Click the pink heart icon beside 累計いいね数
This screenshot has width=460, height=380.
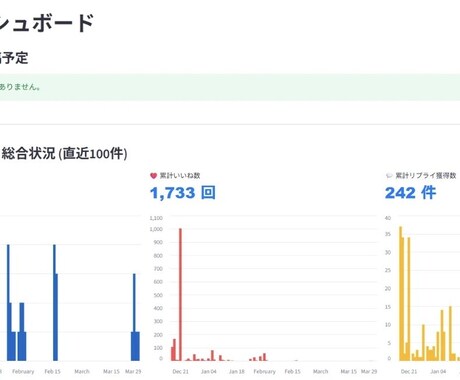[153, 176]
